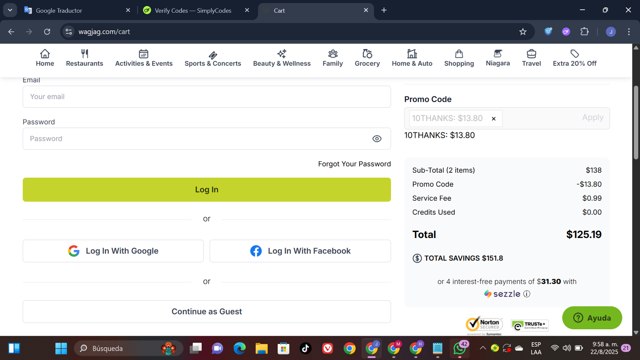Show hidden system tray icons
Screen dimensions: 640x360
tap(482, 348)
